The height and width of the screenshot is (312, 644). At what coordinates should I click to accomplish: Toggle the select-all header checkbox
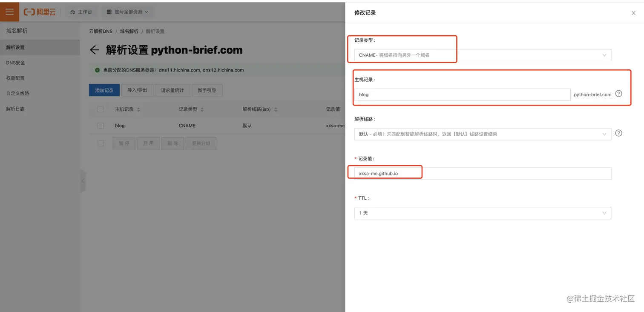click(x=101, y=109)
